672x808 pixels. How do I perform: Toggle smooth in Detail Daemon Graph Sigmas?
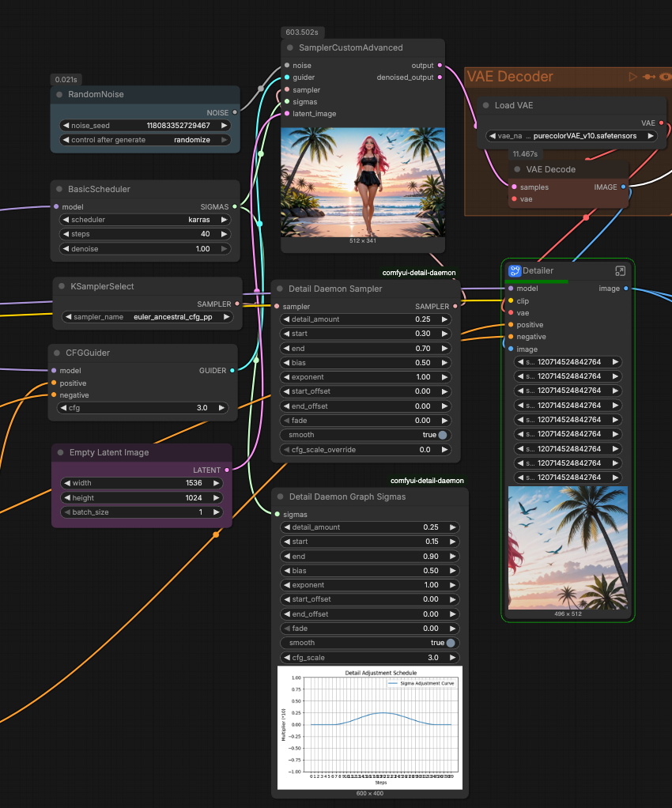pos(451,643)
